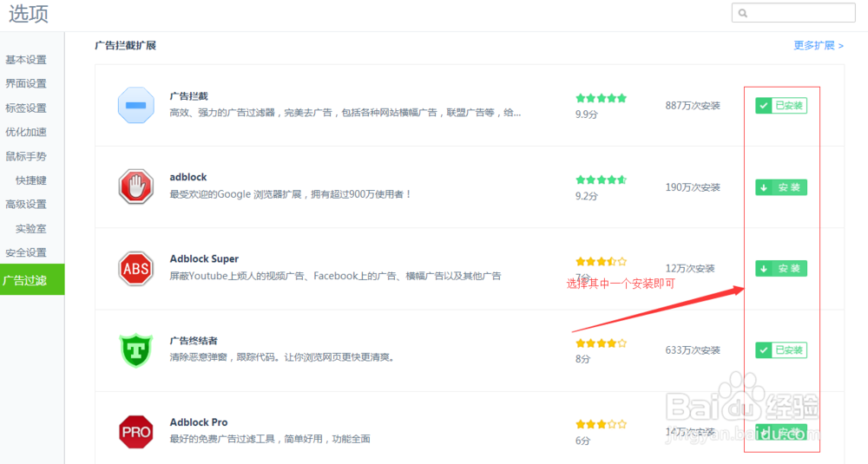868x464 pixels.
Task: Click the 广告终结者 title
Action: coord(194,341)
